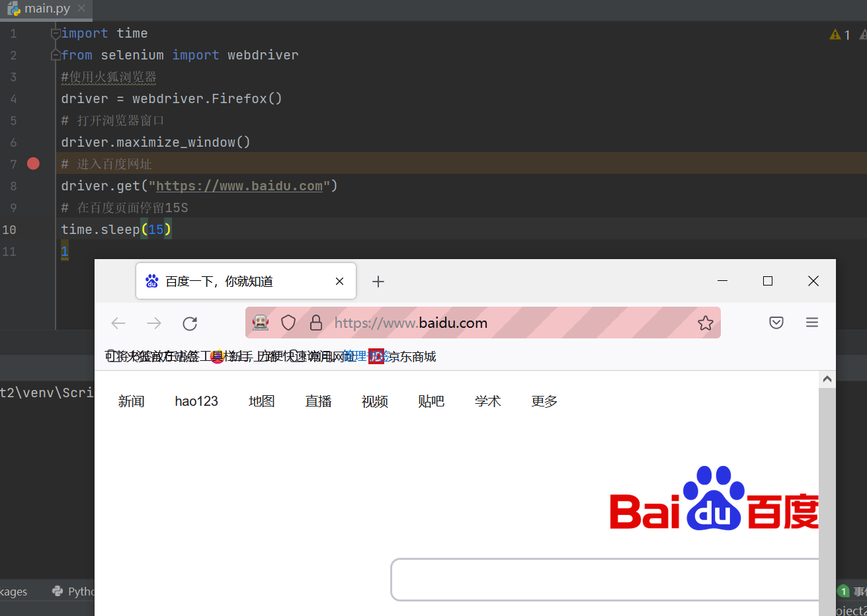Viewport: 867px width, 616px height.
Task: Save page to Pocket
Action: [776, 323]
